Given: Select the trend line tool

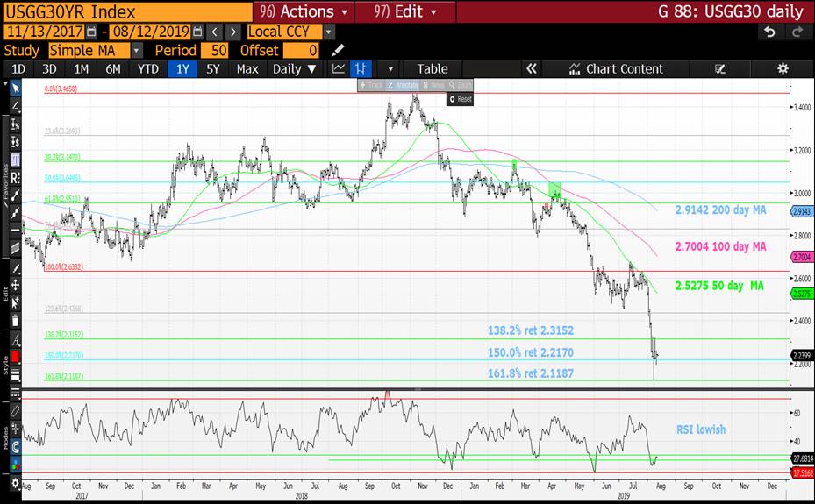Looking at the screenshot, I should coord(16,195).
